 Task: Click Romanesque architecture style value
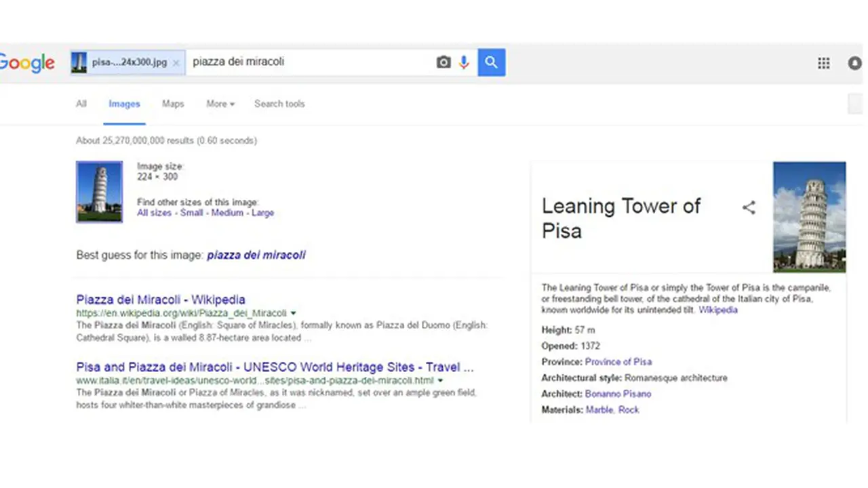click(676, 378)
